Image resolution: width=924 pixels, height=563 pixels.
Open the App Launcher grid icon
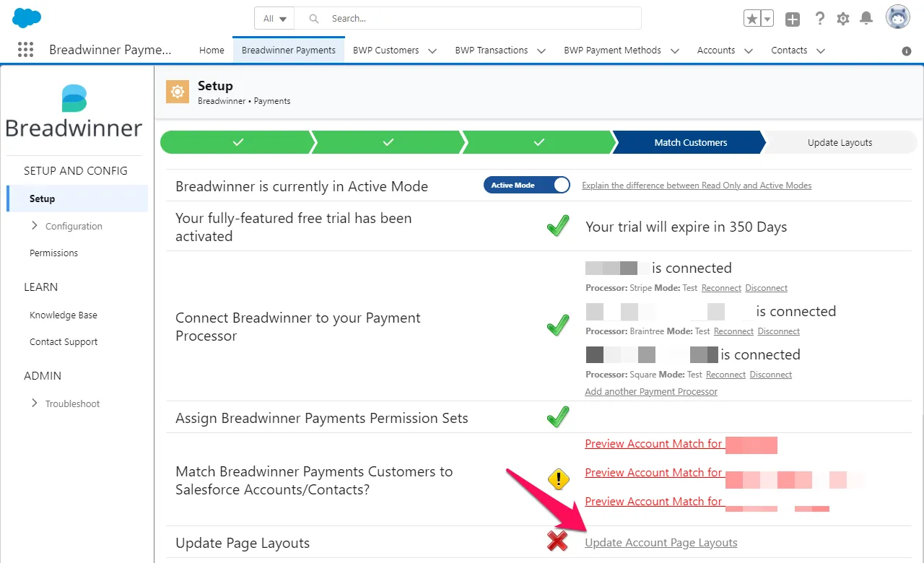pos(25,50)
